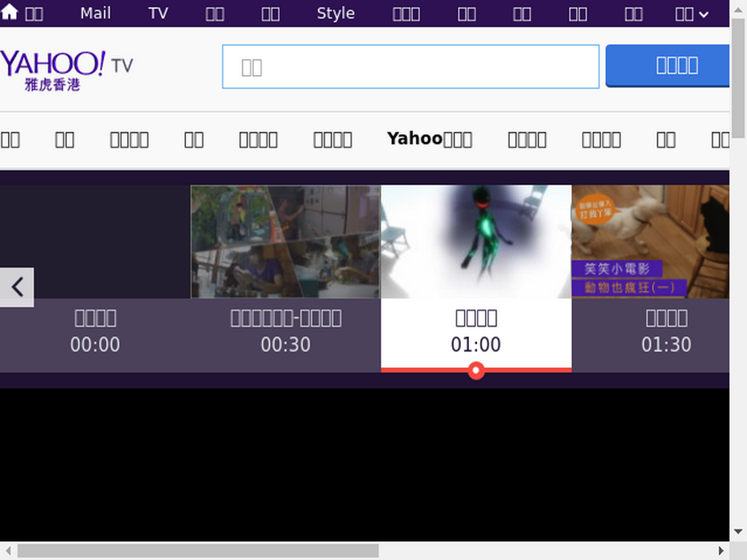Open the green figure thumbnail at 01:00
This screenshot has width=747, height=560.
476,241
